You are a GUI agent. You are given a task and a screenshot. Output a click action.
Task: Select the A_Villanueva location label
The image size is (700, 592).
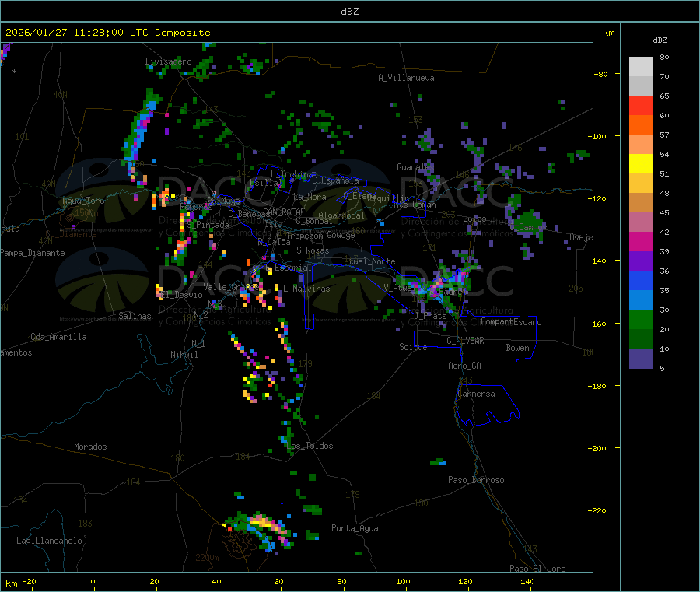[406, 78]
